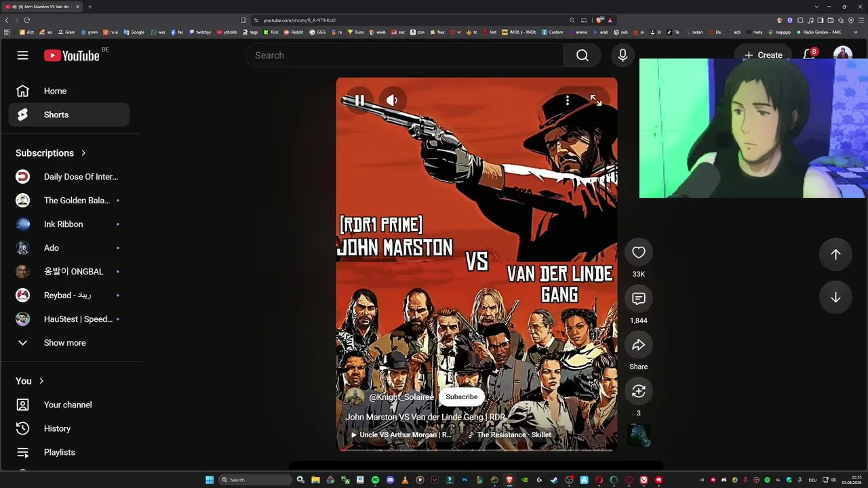Viewport: 868px width, 488px height.
Task: Like the Short with the heart
Action: [639, 253]
